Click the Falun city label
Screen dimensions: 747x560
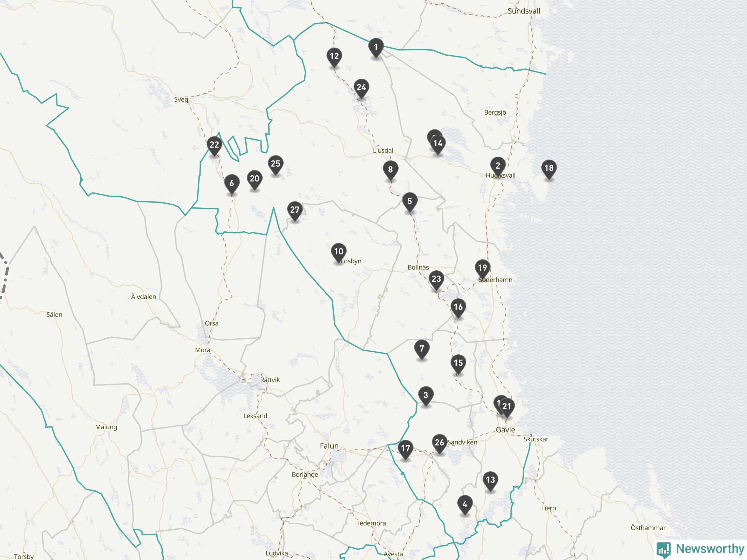tap(329, 446)
